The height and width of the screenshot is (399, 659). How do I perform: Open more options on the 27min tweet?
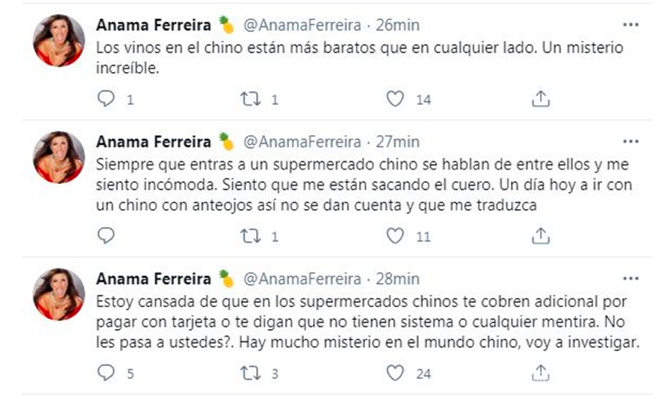click(630, 142)
